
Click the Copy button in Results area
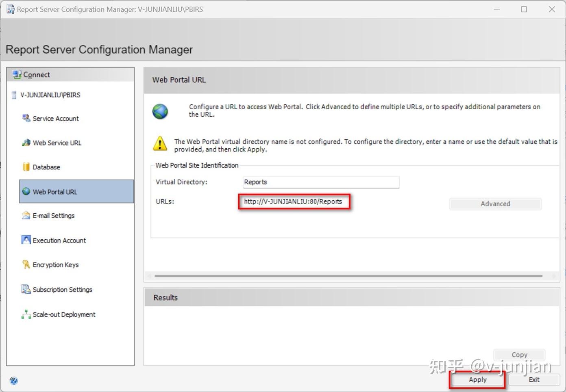pyautogui.click(x=519, y=354)
